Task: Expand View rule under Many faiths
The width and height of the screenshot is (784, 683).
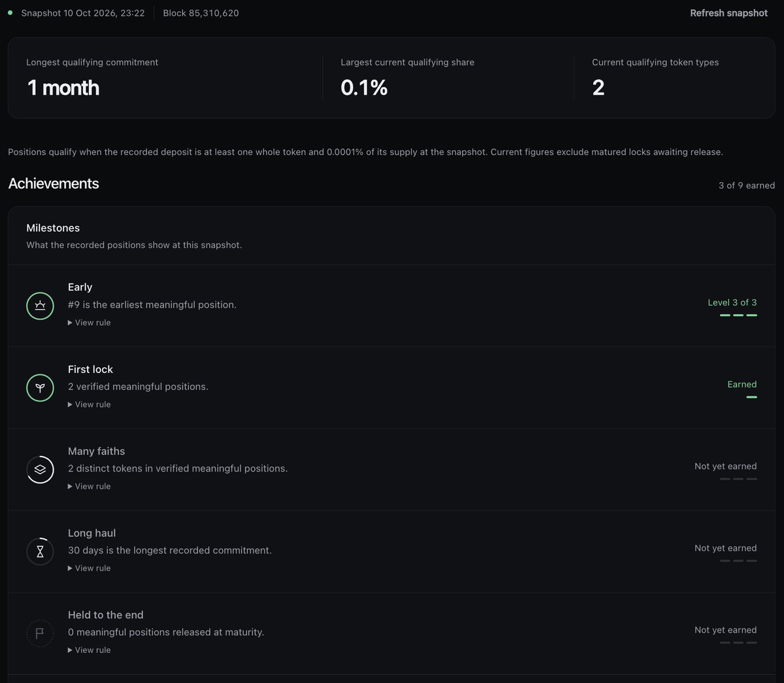Action: pyautogui.click(x=90, y=486)
